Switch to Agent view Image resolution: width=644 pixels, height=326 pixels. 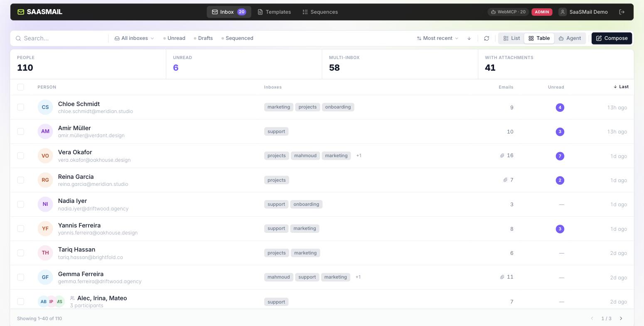point(570,38)
